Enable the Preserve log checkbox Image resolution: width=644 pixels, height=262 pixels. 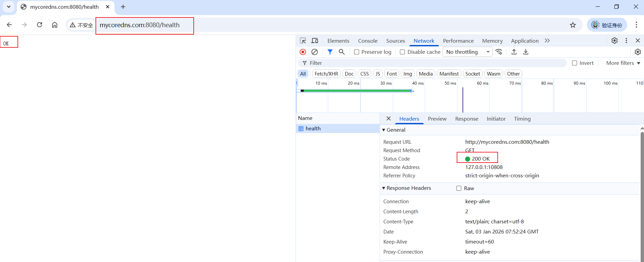(357, 52)
